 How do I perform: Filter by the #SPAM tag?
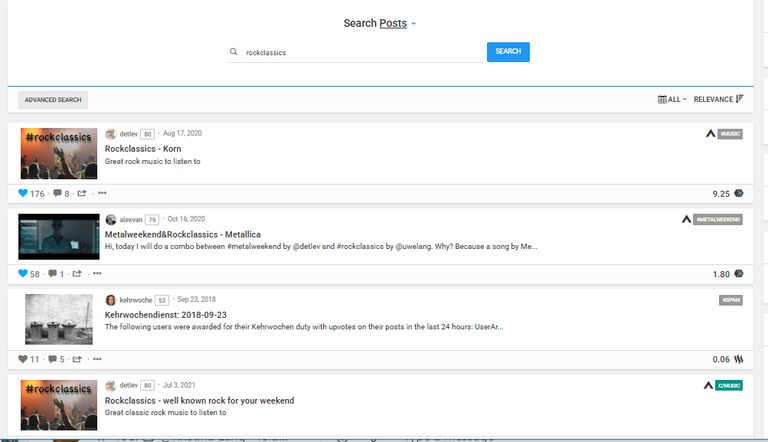click(x=730, y=300)
